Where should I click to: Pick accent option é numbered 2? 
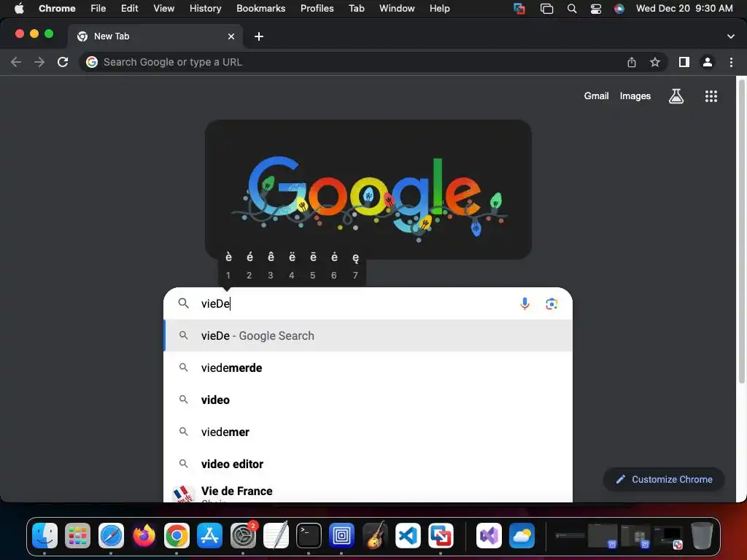click(249, 265)
